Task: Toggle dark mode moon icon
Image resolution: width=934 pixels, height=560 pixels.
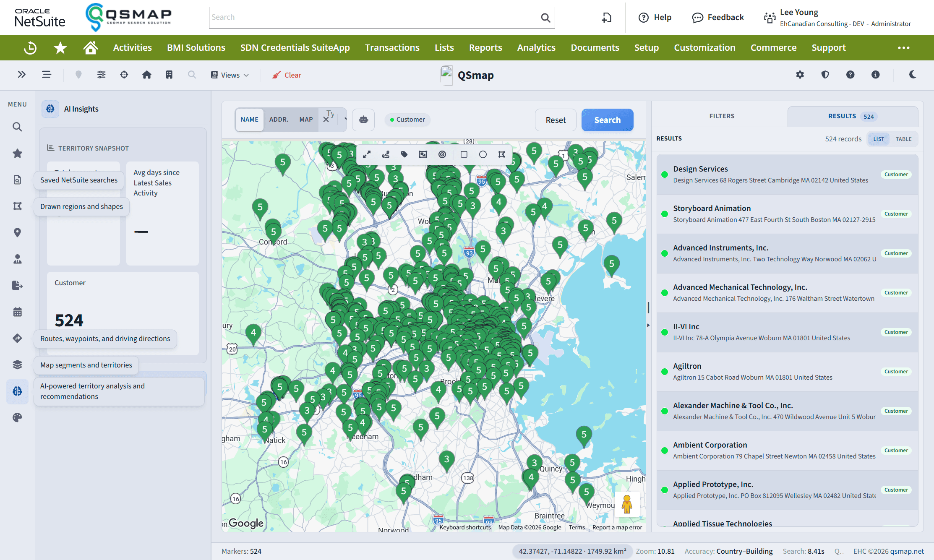Action: [x=913, y=75]
